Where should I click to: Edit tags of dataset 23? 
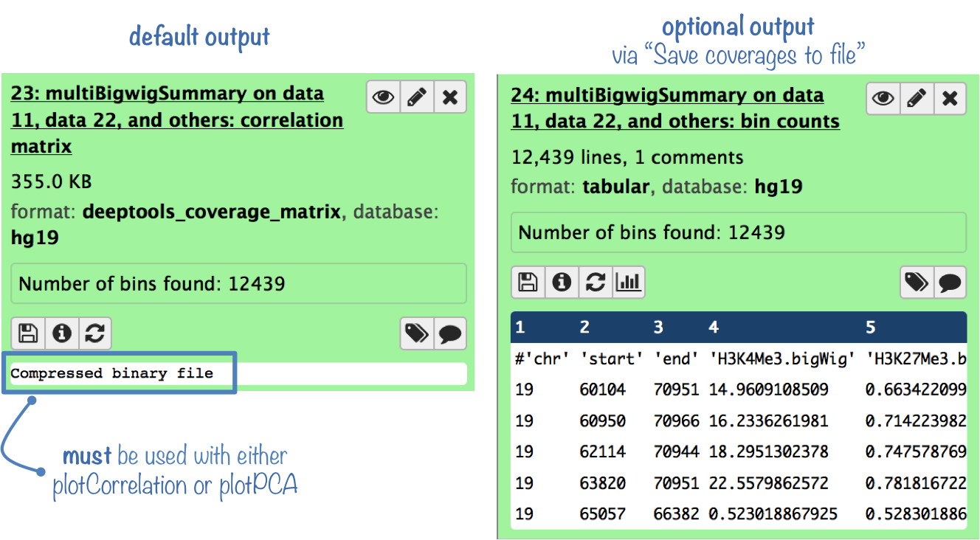[x=416, y=333]
